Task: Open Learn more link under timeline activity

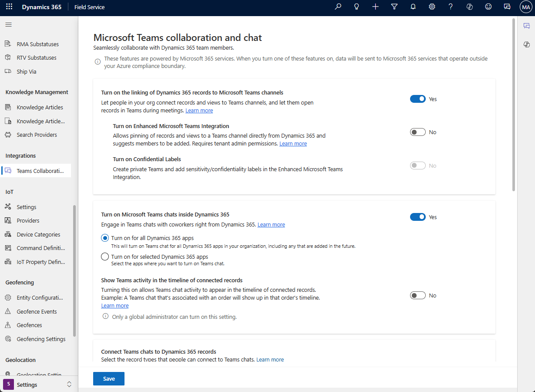Action: pos(115,306)
